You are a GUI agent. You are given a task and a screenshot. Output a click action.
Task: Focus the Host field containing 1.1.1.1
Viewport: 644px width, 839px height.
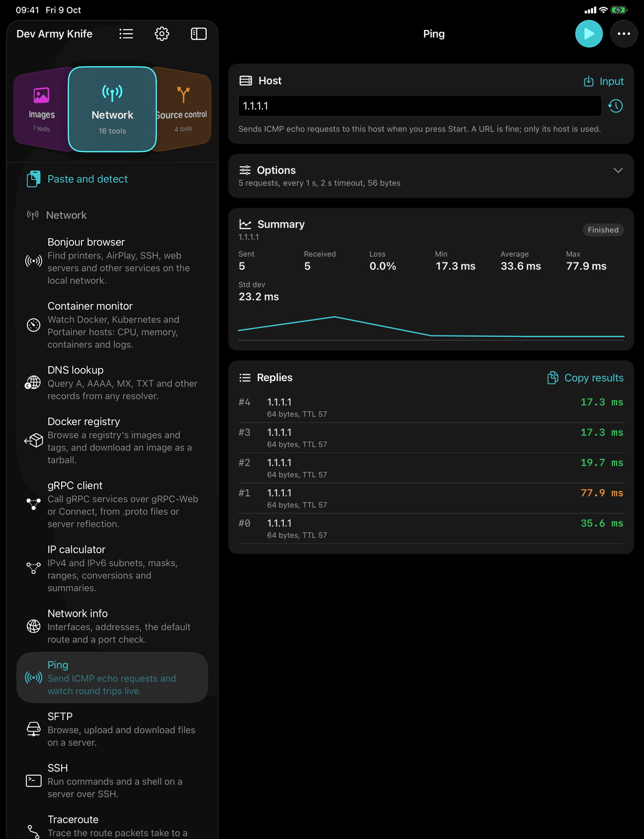420,106
